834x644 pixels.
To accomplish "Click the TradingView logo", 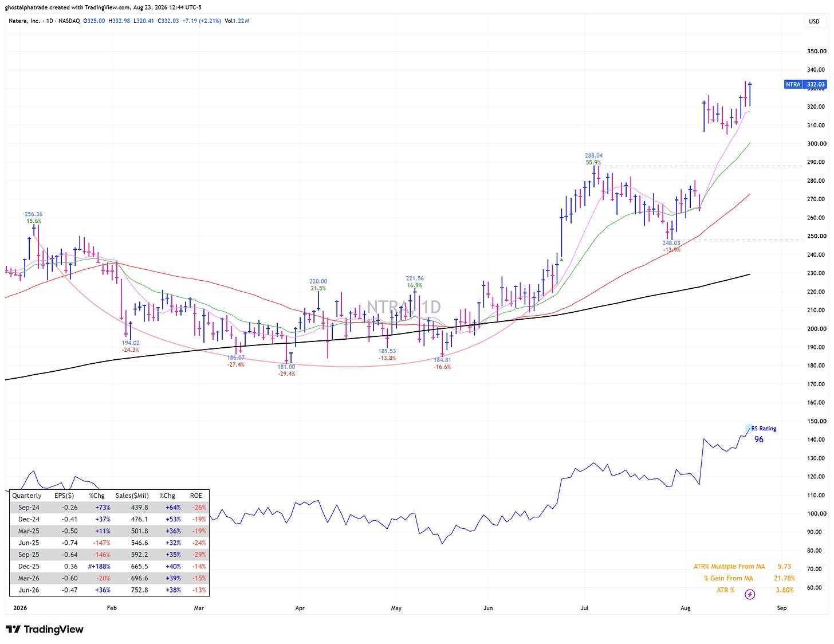I will point(45,629).
